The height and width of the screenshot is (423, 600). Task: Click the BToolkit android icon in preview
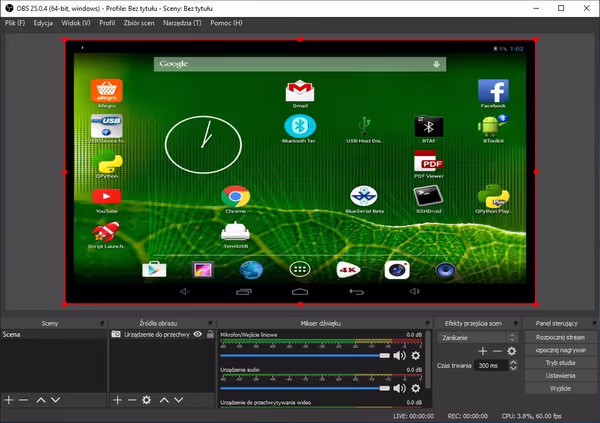click(493, 126)
